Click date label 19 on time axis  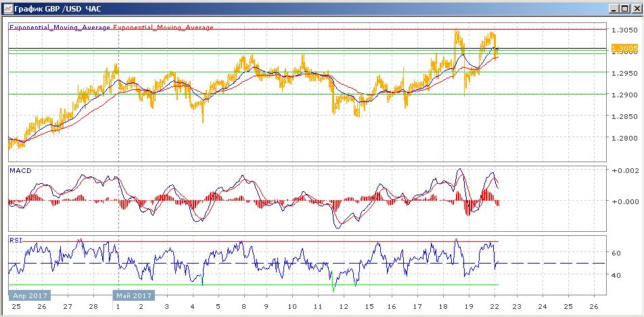tap(469, 307)
